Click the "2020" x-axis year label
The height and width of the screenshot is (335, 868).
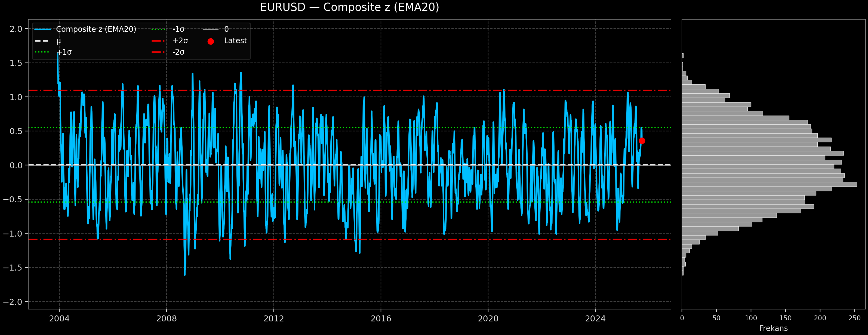point(488,318)
